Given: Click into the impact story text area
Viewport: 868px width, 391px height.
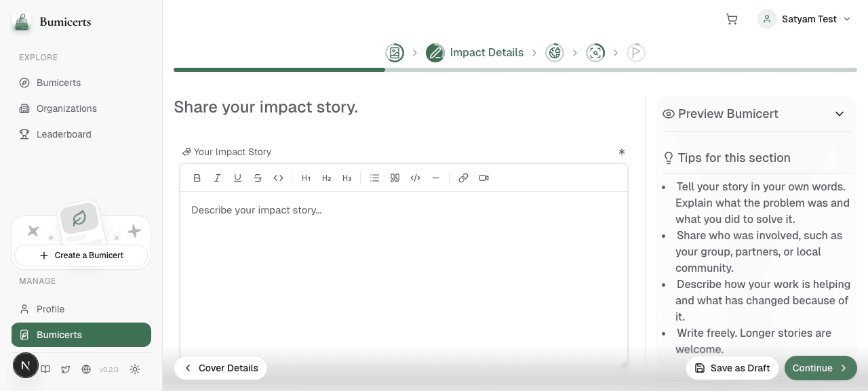Looking at the screenshot, I should tap(403, 278).
